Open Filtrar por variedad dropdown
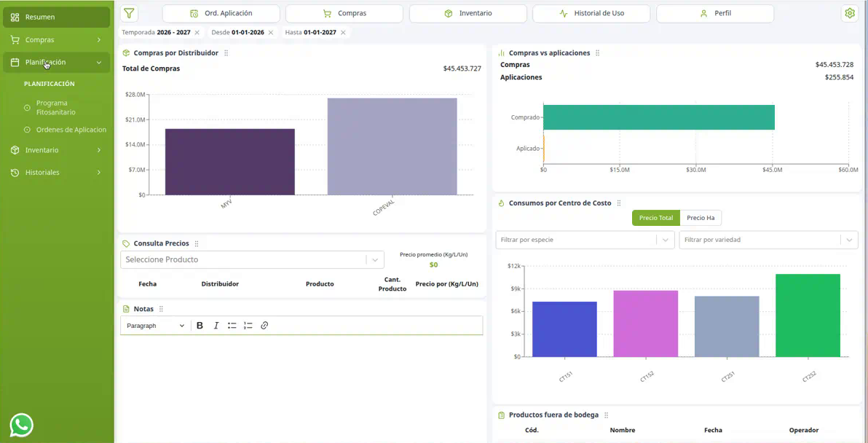Screen dimensions: 868x443 click(x=768, y=240)
